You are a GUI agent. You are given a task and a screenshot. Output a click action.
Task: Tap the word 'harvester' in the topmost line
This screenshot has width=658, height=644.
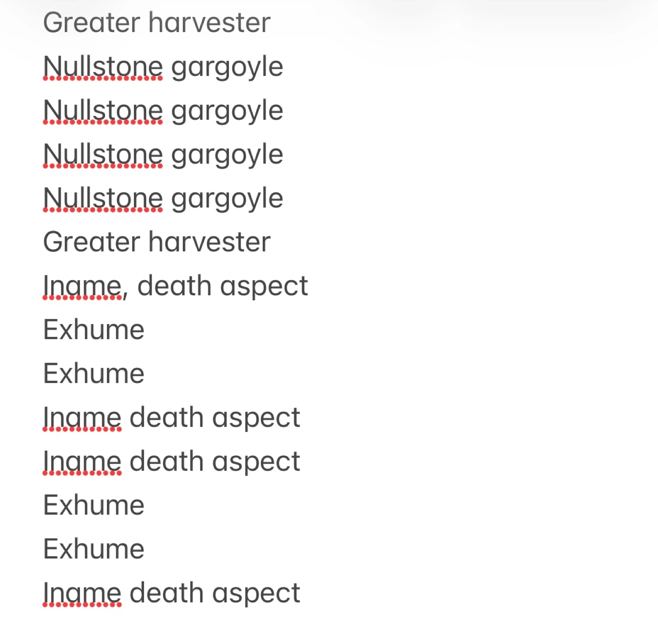210,22
